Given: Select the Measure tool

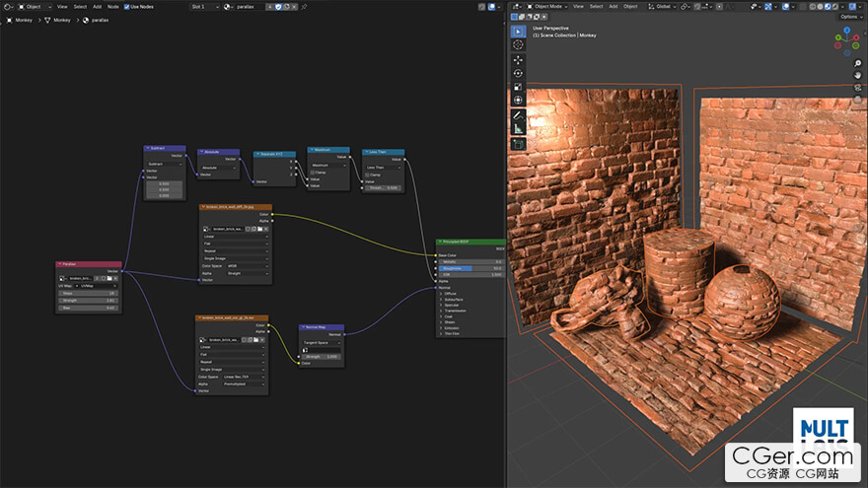Looking at the screenshot, I should click(x=519, y=128).
